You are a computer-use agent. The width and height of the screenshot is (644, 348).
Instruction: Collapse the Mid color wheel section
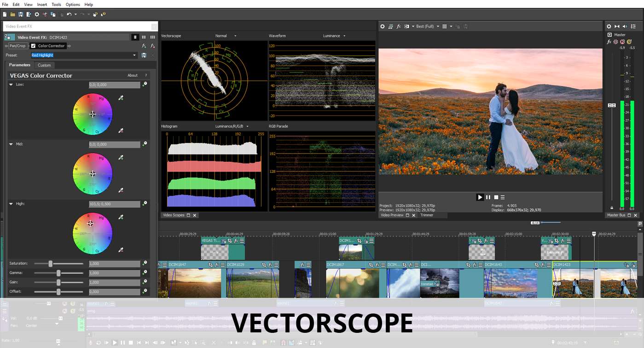(x=11, y=144)
